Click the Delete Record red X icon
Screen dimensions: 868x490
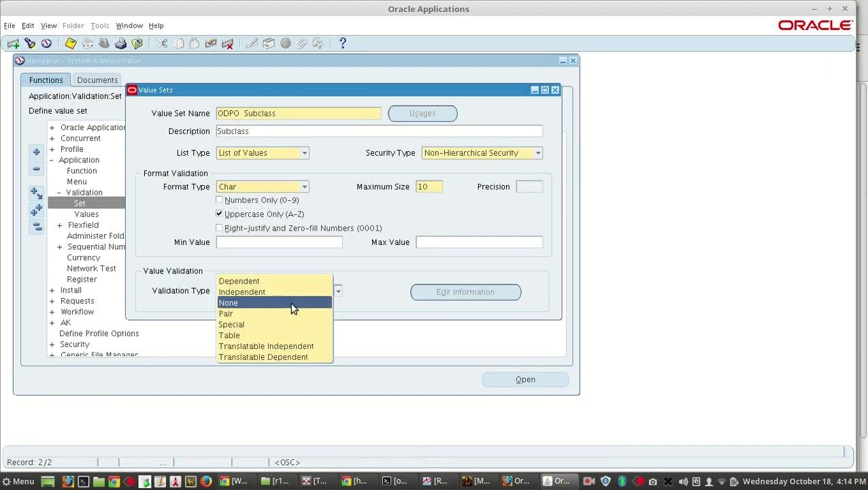tap(228, 44)
